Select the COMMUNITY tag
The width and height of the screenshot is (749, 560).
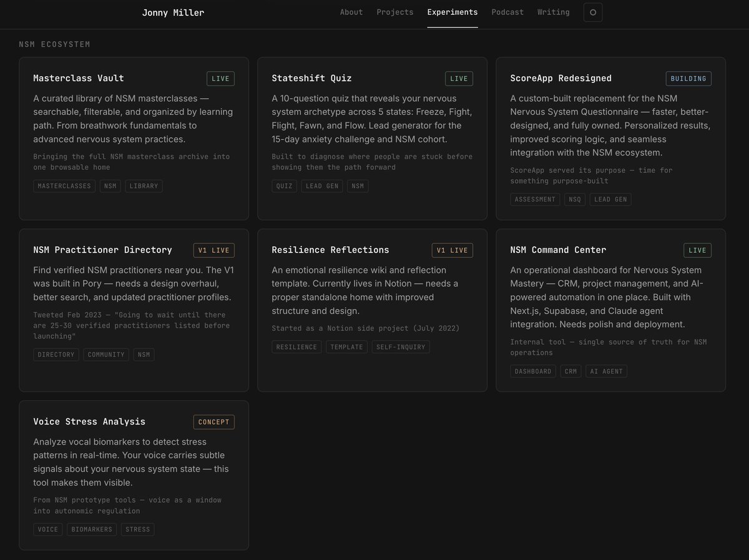(x=106, y=355)
